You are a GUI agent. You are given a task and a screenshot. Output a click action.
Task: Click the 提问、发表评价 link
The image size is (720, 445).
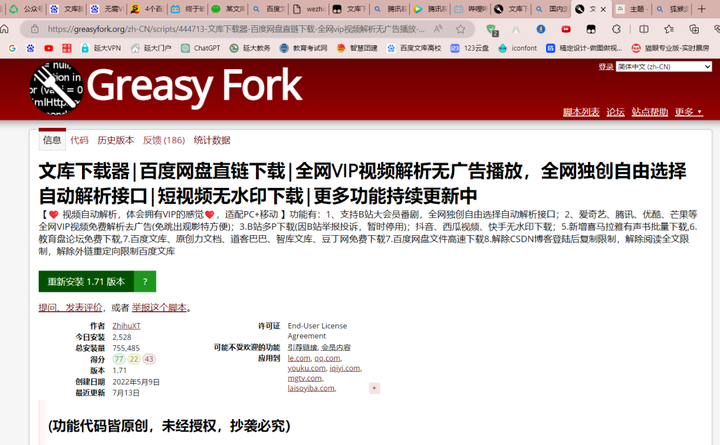(x=70, y=308)
